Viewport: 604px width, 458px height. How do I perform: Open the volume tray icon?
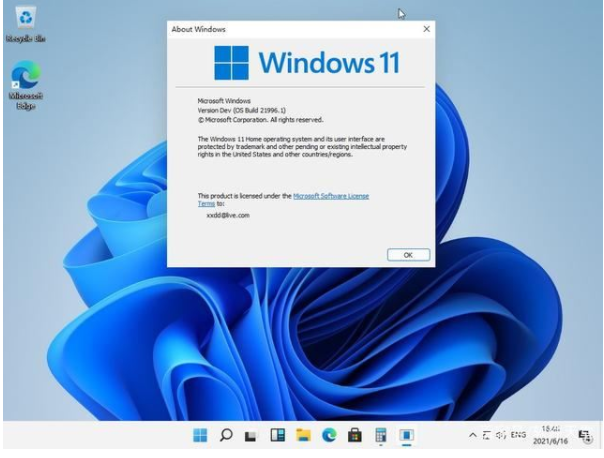tap(501, 435)
